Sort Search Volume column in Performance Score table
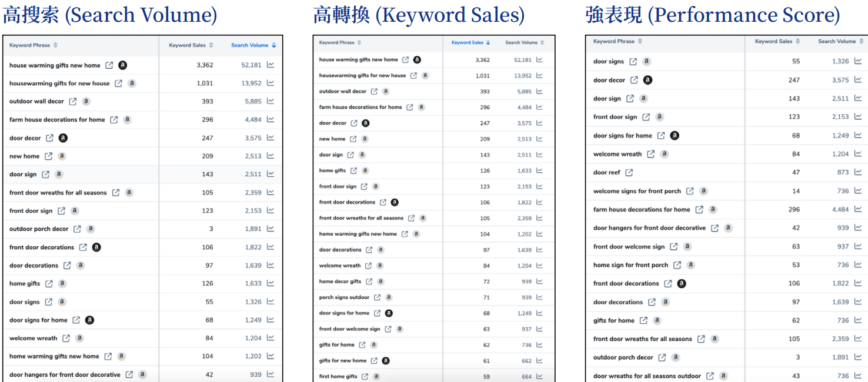Screen dimensions: 868x382 (840, 42)
